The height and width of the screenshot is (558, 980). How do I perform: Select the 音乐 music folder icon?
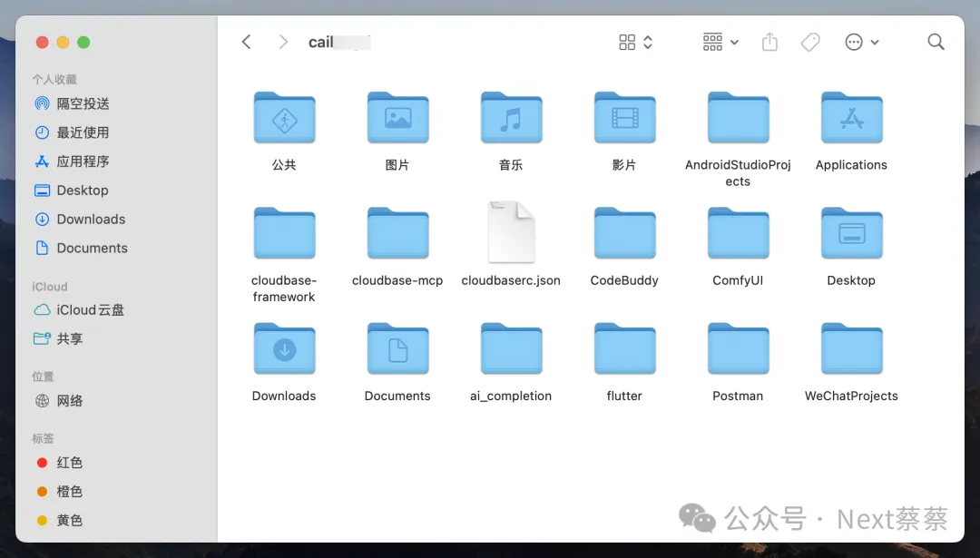[511, 118]
